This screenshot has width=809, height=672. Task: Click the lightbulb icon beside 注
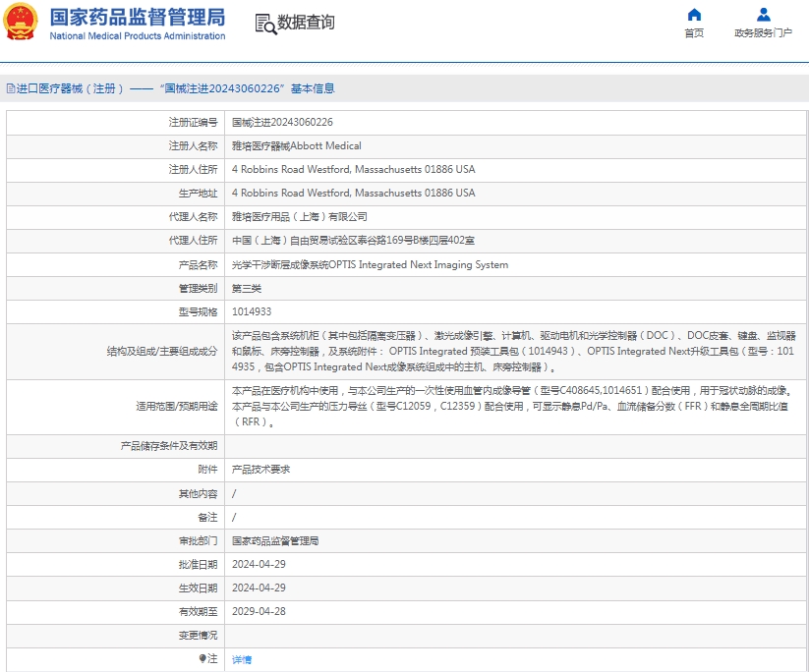click(203, 660)
